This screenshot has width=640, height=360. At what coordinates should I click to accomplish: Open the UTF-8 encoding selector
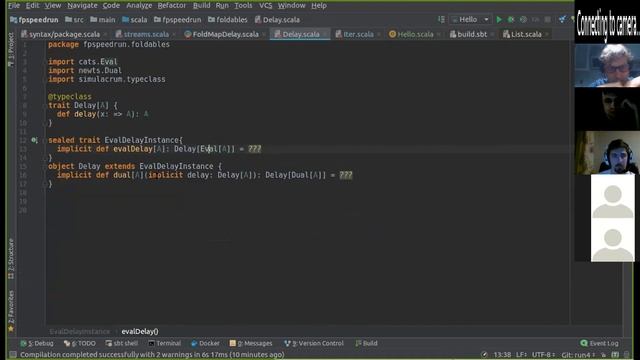pos(543,355)
